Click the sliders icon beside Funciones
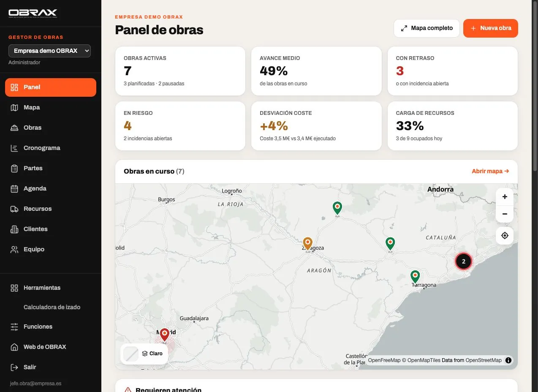The image size is (538, 392). [14, 327]
